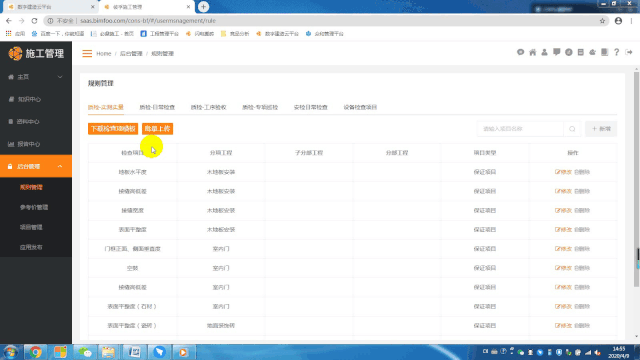Open the question-mark help icon
The image size is (640, 360).
(617, 52)
